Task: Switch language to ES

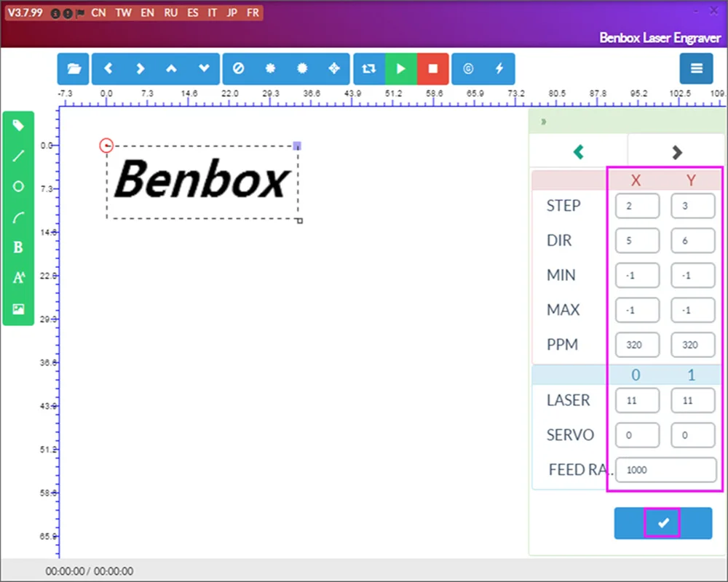Action: pyautogui.click(x=193, y=13)
